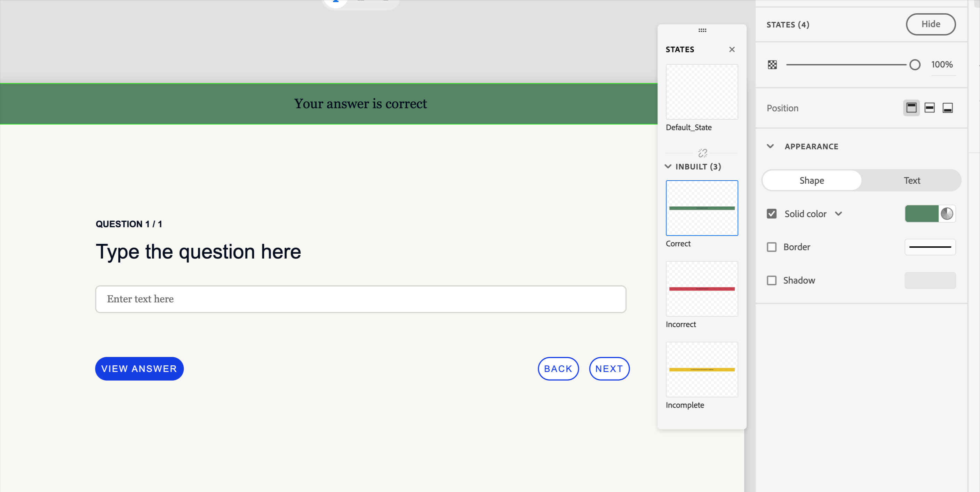The height and width of the screenshot is (492, 980).
Task: Click the unlink states icon
Action: point(702,153)
